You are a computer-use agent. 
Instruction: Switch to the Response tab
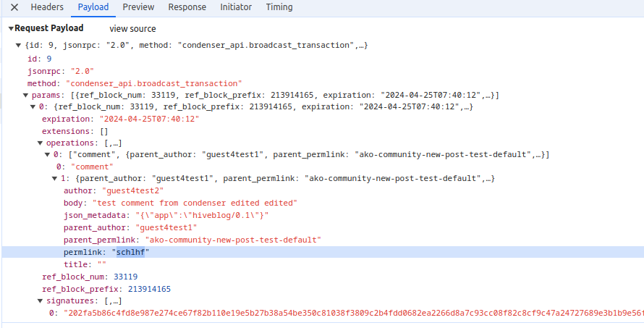pyautogui.click(x=187, y=7)
